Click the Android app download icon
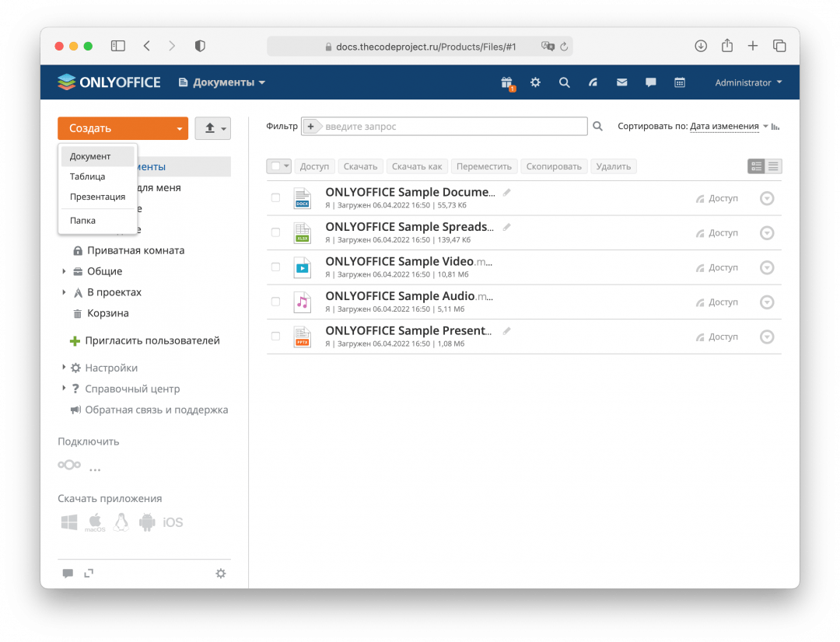Screen dimensions: 840x642 147,522
